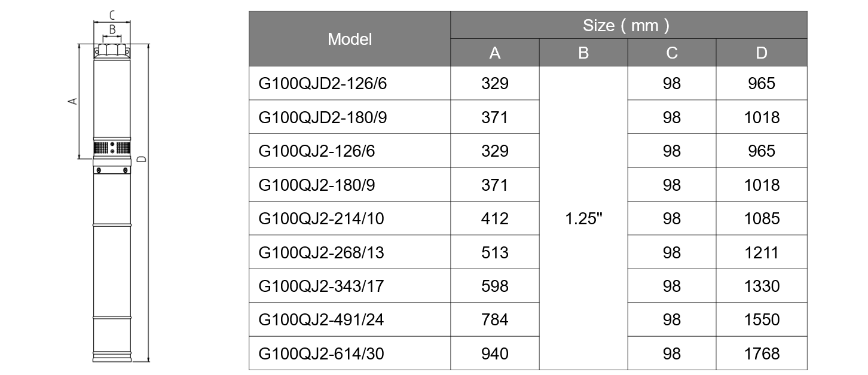The width and height of the screenshot is (868, 375).
Task: Click the dimension label C above pump
Action: coord(112,15)
